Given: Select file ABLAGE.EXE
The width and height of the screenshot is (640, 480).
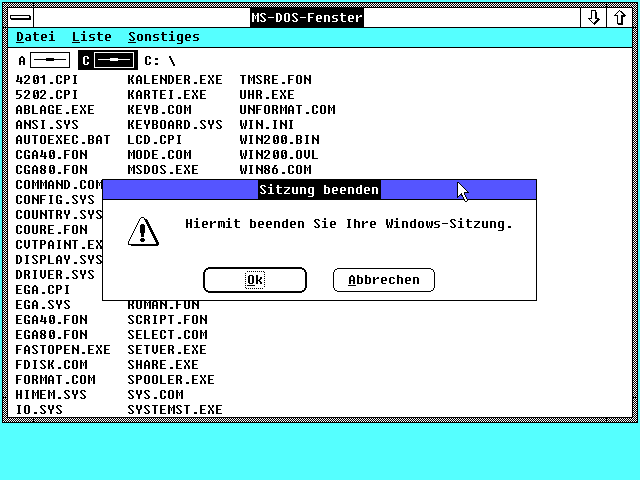Looking at the screenshot, I should tap(55, 110).
